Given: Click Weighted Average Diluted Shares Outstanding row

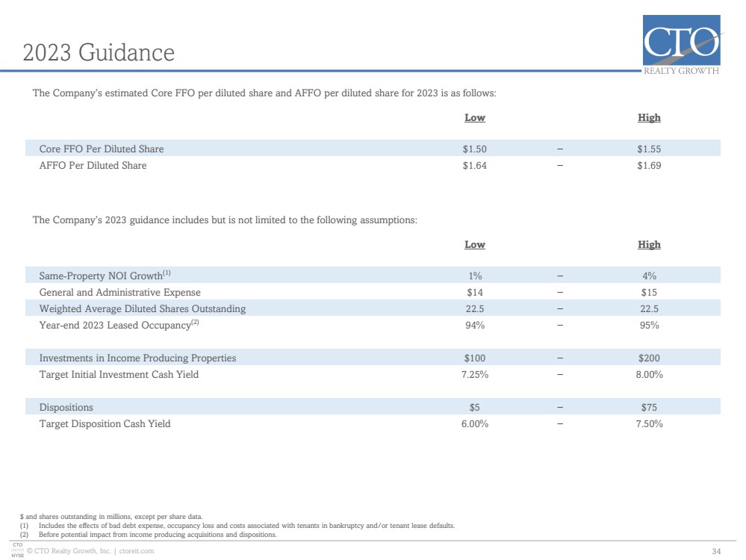Looking at the screenshot, I should click(x=373, y=308).
